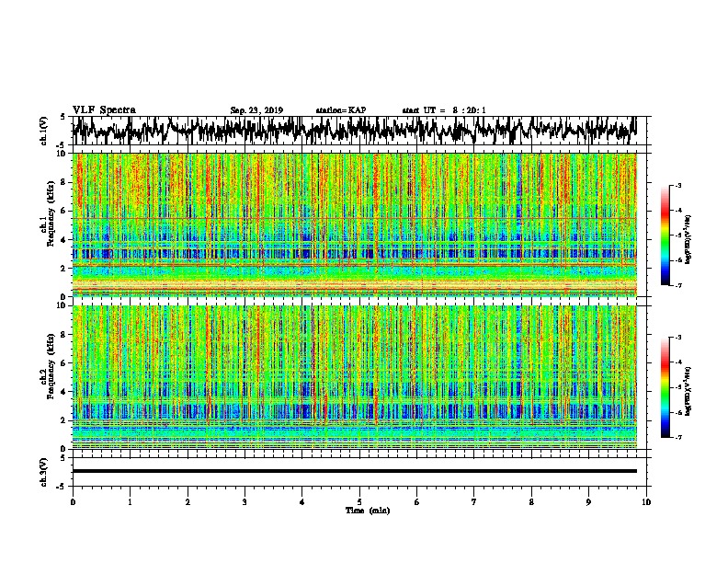Click the date 'Sep. 23, 2019'
Image resolution: width=728 pixels, height=563 pixels.
[256, 110]
